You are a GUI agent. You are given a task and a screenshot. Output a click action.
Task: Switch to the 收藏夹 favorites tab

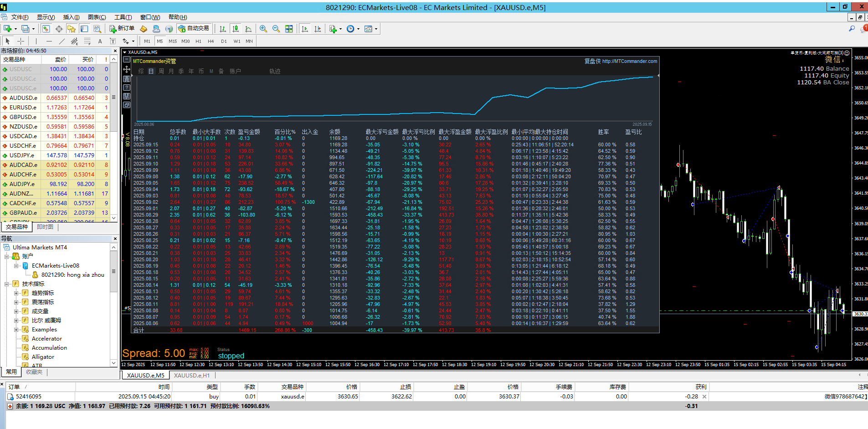coord(34,372)
